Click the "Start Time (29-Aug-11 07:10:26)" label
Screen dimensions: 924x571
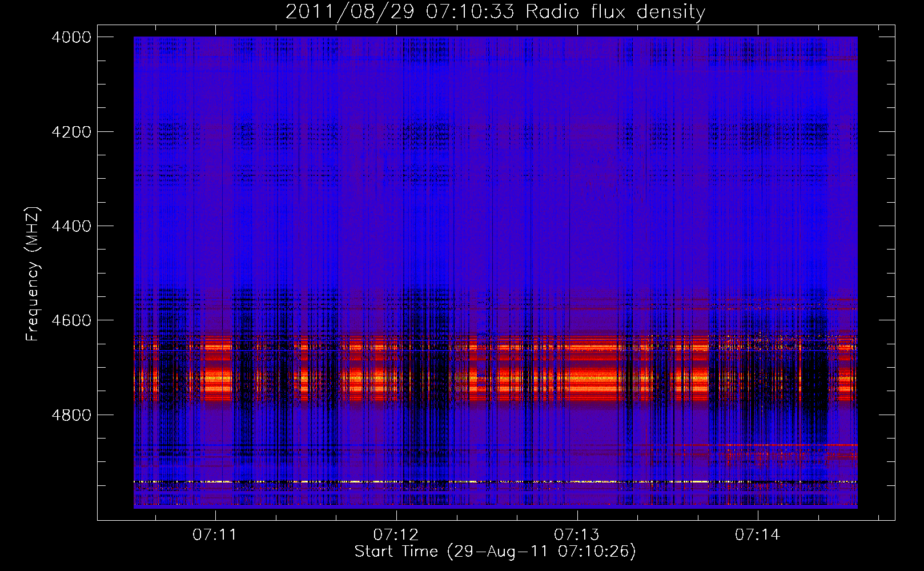click(x=495, y=552)
